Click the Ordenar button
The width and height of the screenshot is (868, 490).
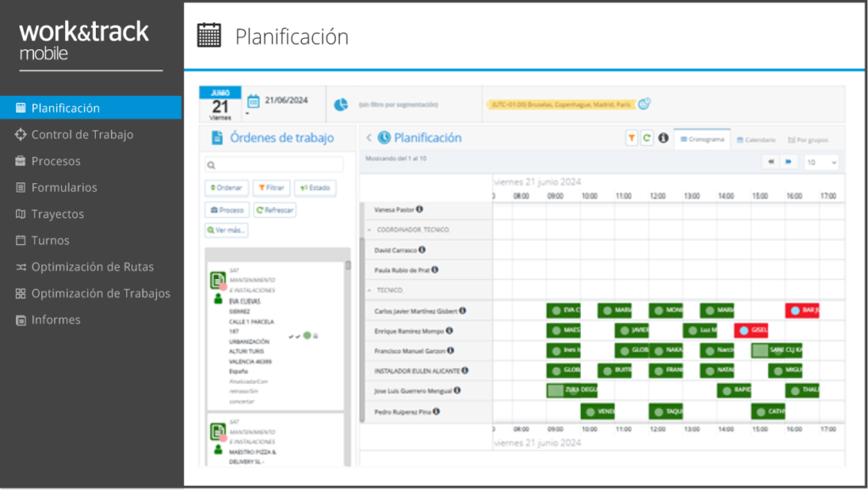(x=226, y=187)
